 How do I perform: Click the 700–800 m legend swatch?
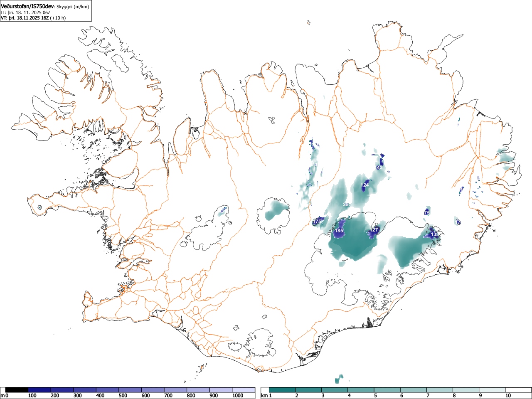[175, 390]
